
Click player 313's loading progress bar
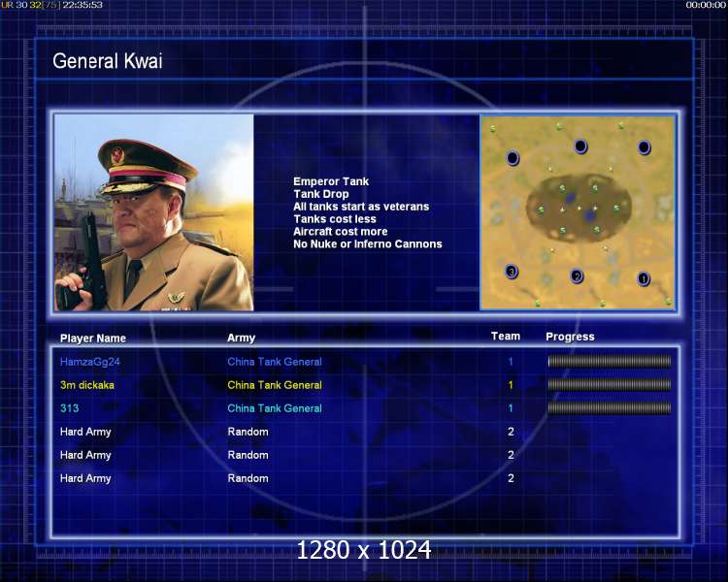[610, 408]
